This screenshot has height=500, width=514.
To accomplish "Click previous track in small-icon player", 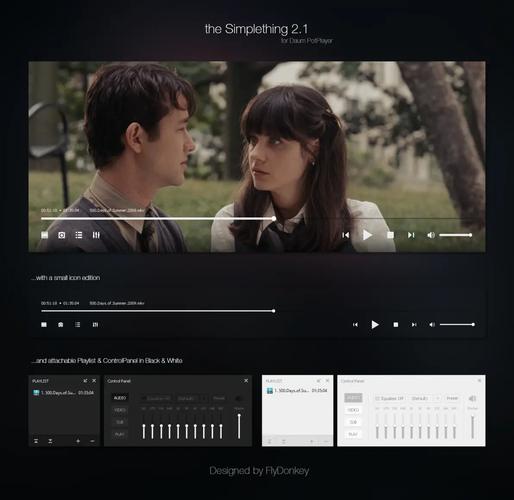I will point(355,325).
